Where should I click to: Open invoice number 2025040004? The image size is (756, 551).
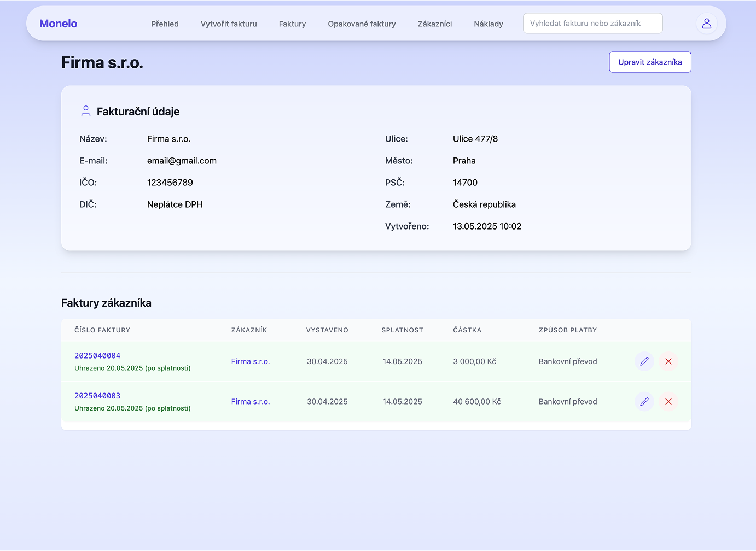97,355
